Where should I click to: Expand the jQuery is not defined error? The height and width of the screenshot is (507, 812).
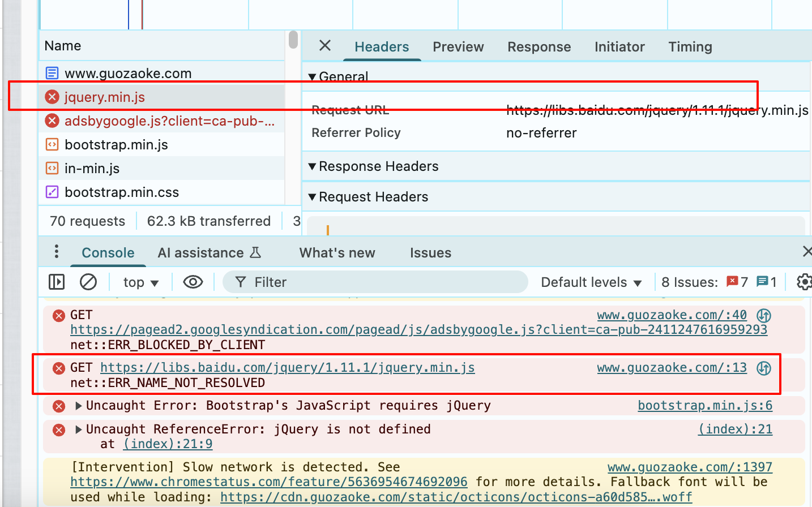pos(79,429)
